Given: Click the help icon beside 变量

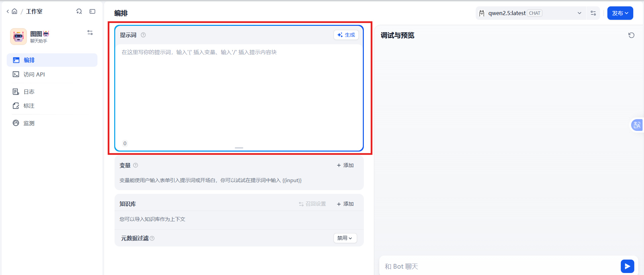Looking at the screenshot, I should 136,165.
